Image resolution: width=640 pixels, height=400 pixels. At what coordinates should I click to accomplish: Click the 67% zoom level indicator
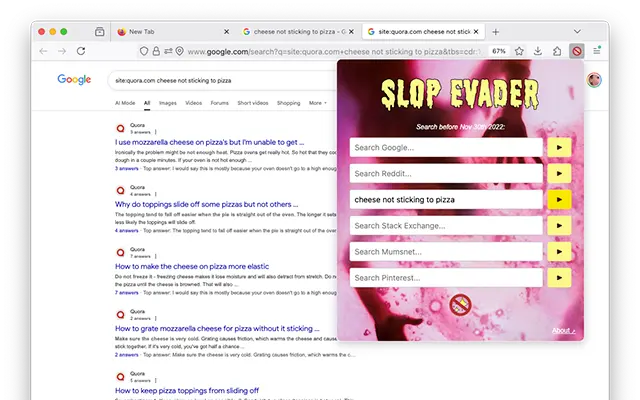tap(499, 51)
